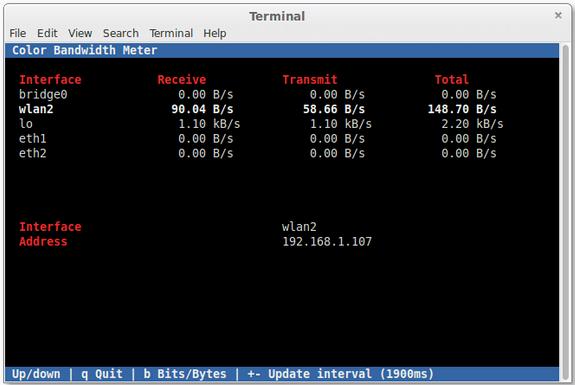Viewport: 575px width, 385px height.
Task: Select the bridge0 interface row
Action: [261, 95]
